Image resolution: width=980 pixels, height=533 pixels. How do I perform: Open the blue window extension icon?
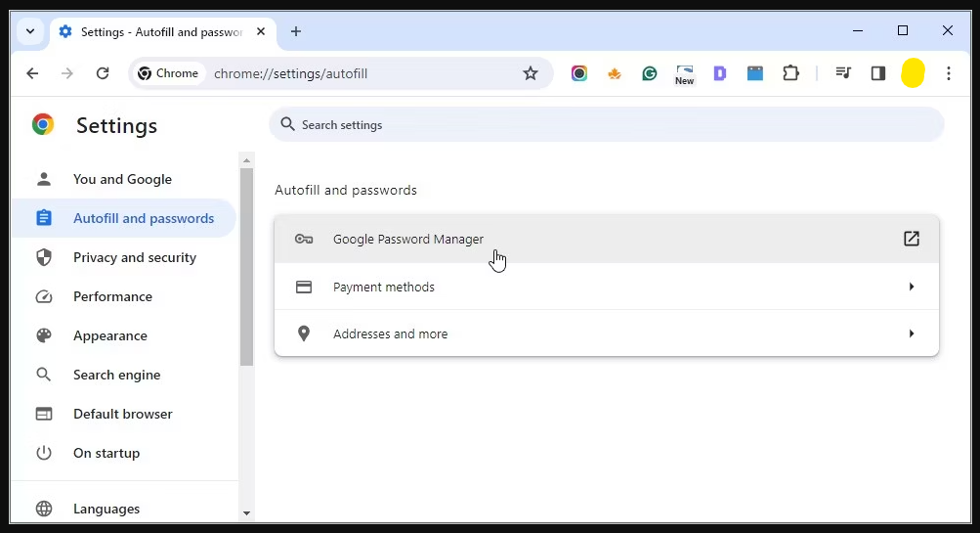coord(755,73)
